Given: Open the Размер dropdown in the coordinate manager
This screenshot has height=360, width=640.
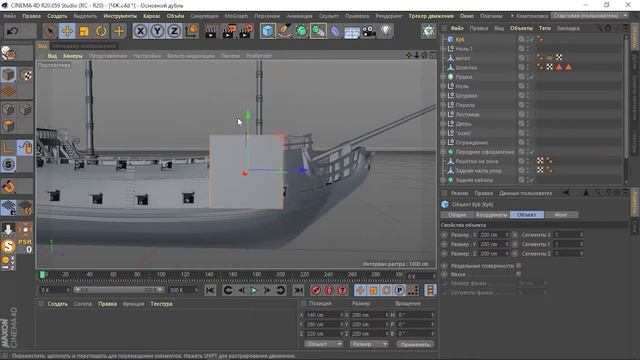Looking at the screenshot, I should click(x=369, y=344).
